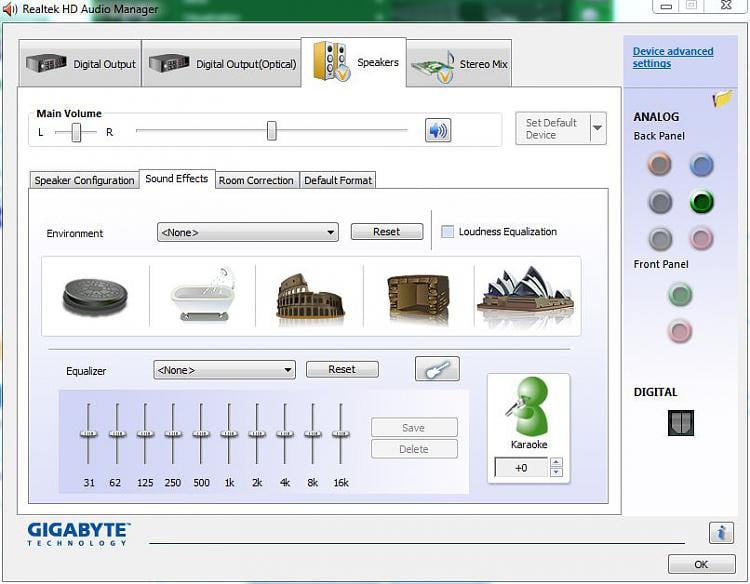The image size is (750, 584).
Task: Click the orange back panel jack
Action: click(660, 164)
